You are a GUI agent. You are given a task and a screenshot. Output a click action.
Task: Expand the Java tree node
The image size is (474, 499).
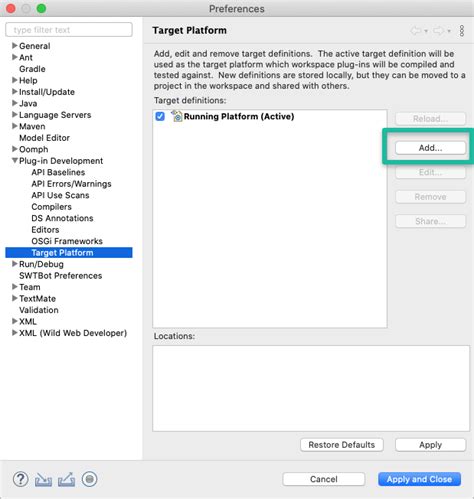point(14,103)
